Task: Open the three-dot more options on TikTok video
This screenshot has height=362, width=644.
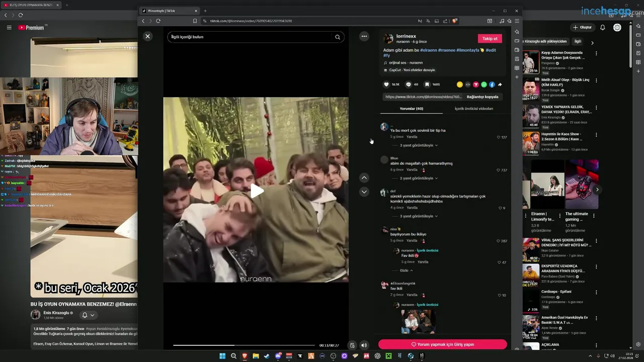Action: click(364, 36)
